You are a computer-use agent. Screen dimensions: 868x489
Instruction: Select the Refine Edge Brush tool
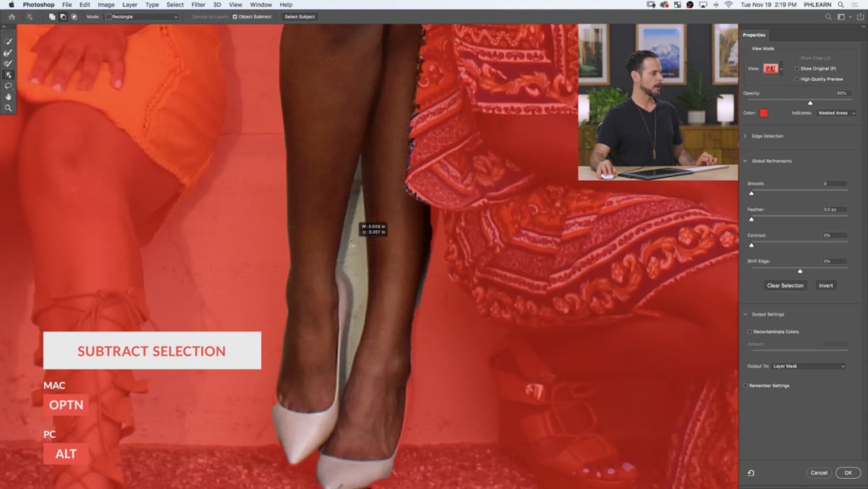[9, 53]
